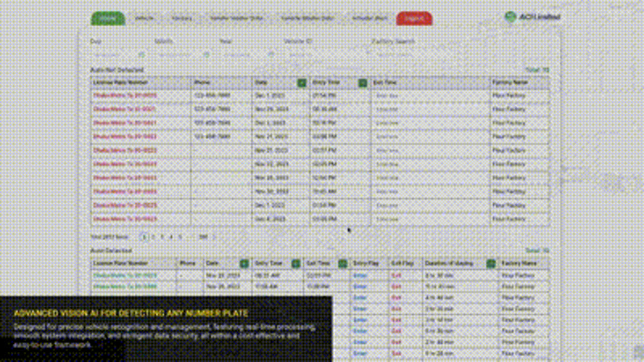Switch to the Factory tab
This screenshot has height=362, width=644.
tap(181, 18)
